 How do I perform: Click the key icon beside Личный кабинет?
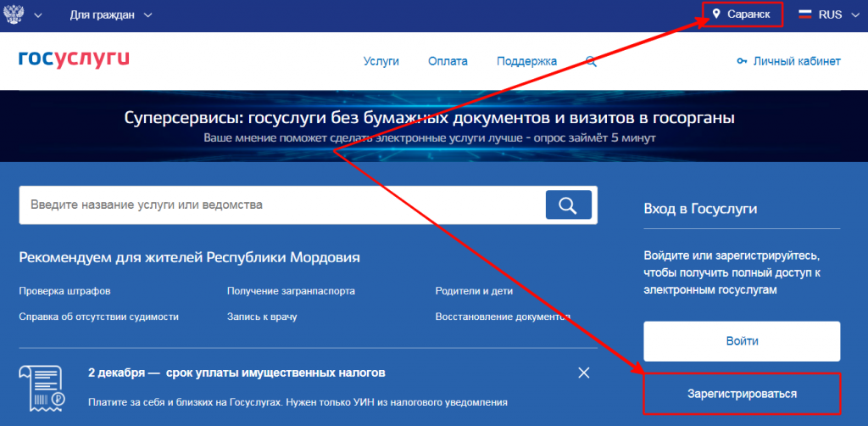coord(742,61)
